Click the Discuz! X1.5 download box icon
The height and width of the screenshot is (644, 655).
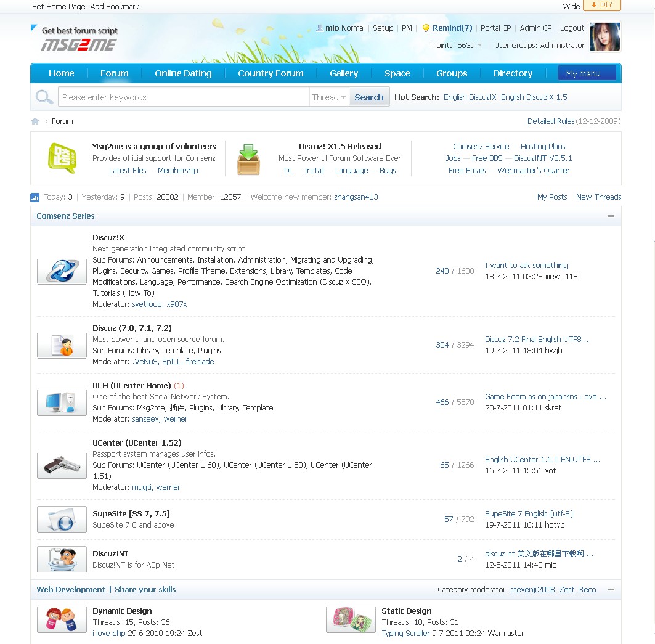pos(248,159)
